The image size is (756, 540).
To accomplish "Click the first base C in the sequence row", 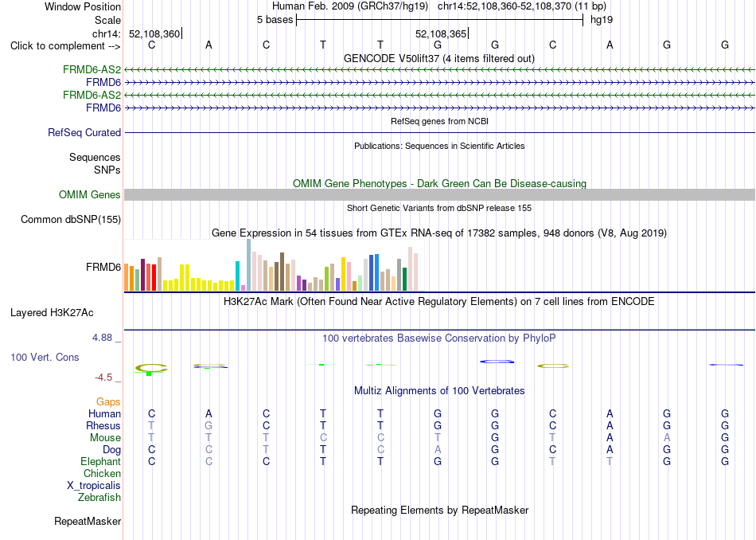I will 151,45.
